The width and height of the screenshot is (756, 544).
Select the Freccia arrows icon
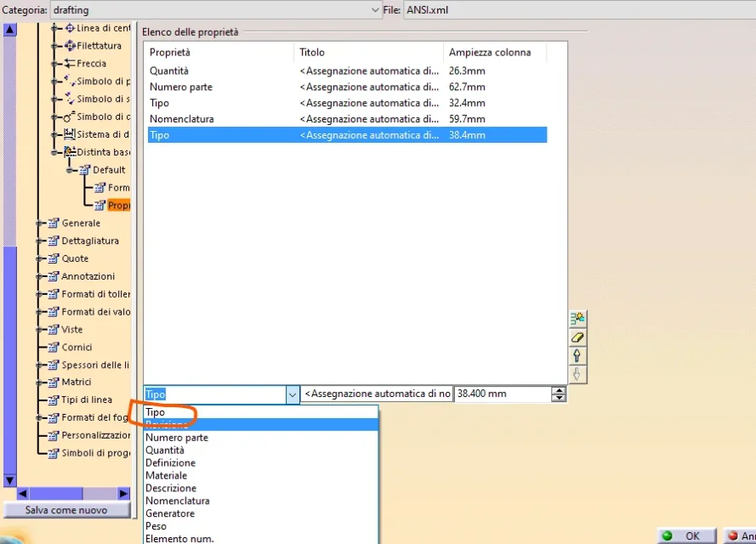pyautogui.click(x=70, y=64)
